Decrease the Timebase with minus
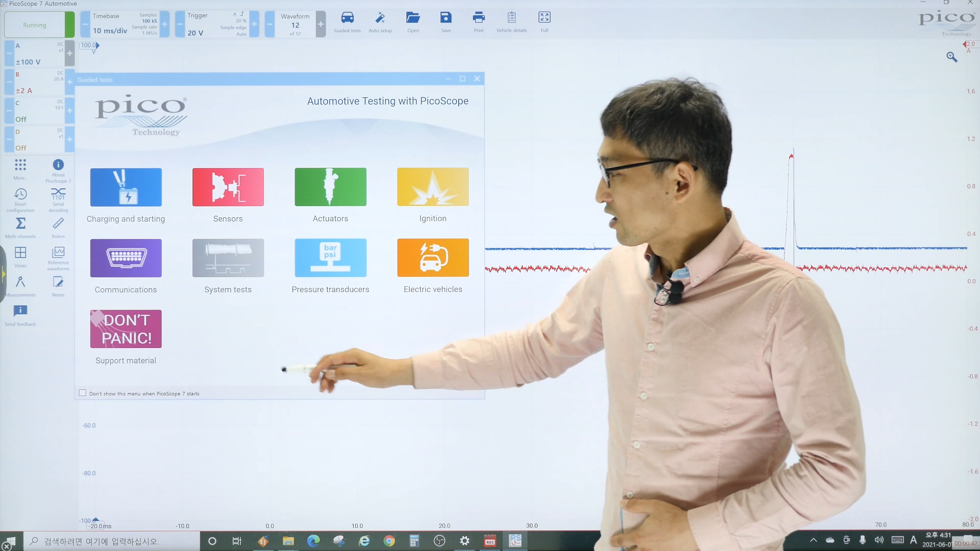Image resolution: width=980 pixels, height=551 pixels. click(85, 24)
